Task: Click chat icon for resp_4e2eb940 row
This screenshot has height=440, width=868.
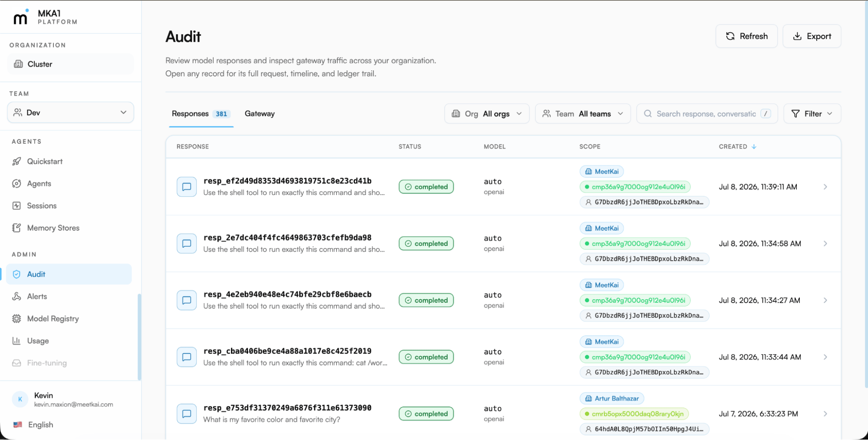Action: (187, 301)
